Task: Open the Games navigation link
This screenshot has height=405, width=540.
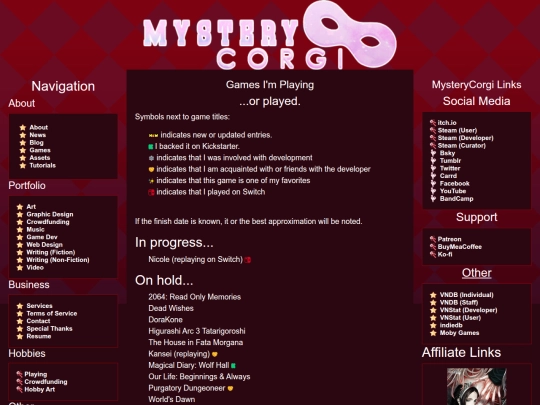Action: click(40, 150)
